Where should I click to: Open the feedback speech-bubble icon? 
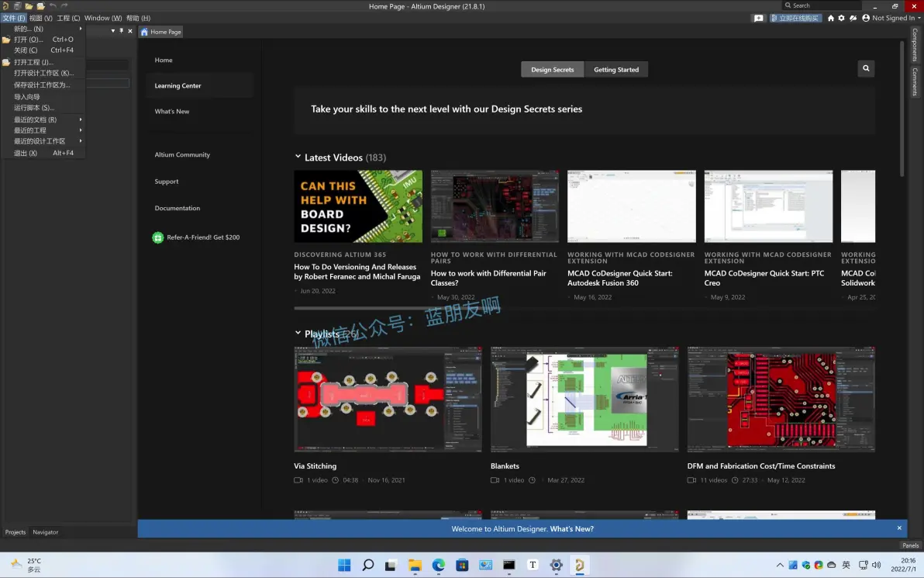point(758,19)
